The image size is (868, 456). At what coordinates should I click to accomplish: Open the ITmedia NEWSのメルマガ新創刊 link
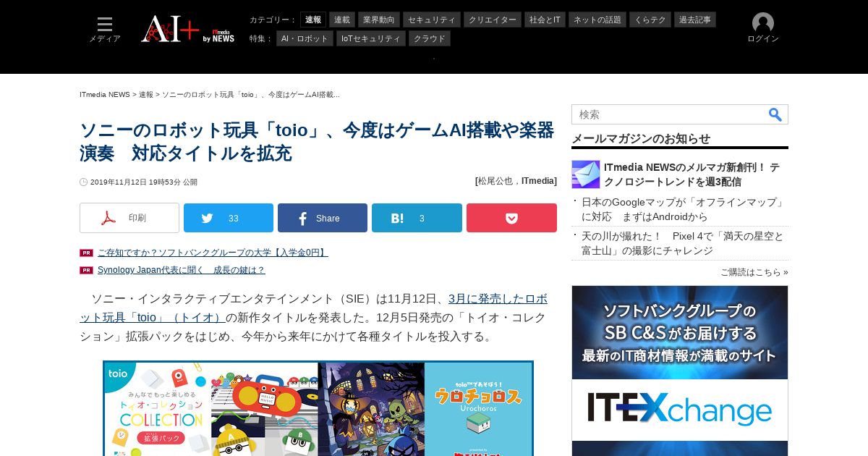point(692,174)
